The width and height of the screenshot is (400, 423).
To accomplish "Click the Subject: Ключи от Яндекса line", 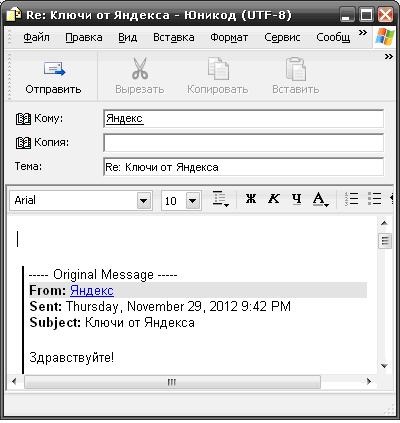I will (x=112, y=322).
